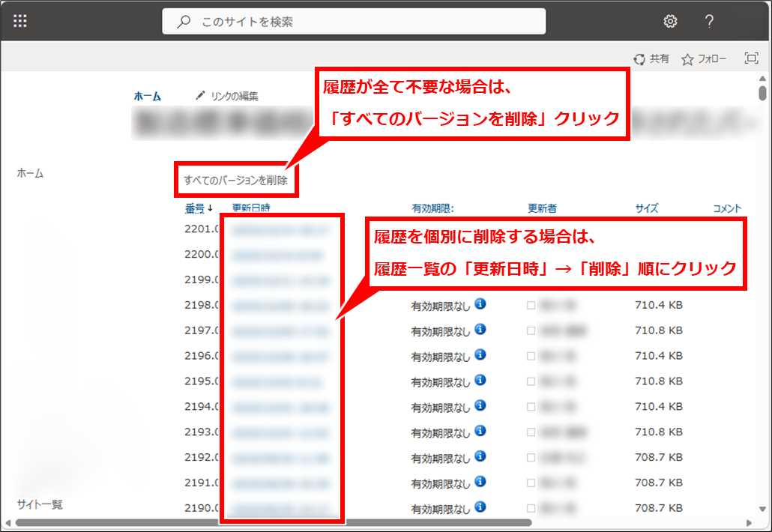Viewport: 772px width, 532px height.
Task: Open the 更新日時 column header menu
Action: point(250,208)
